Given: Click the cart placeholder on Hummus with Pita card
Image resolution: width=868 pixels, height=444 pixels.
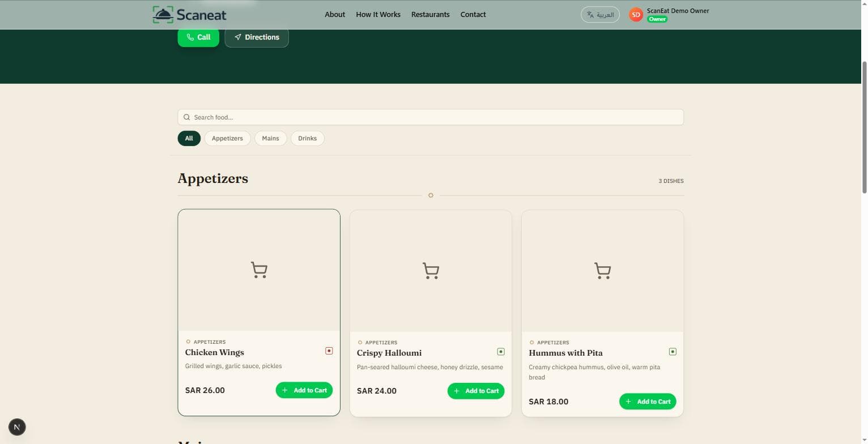Looking at the screenshot, I should [x=602, y=271].
